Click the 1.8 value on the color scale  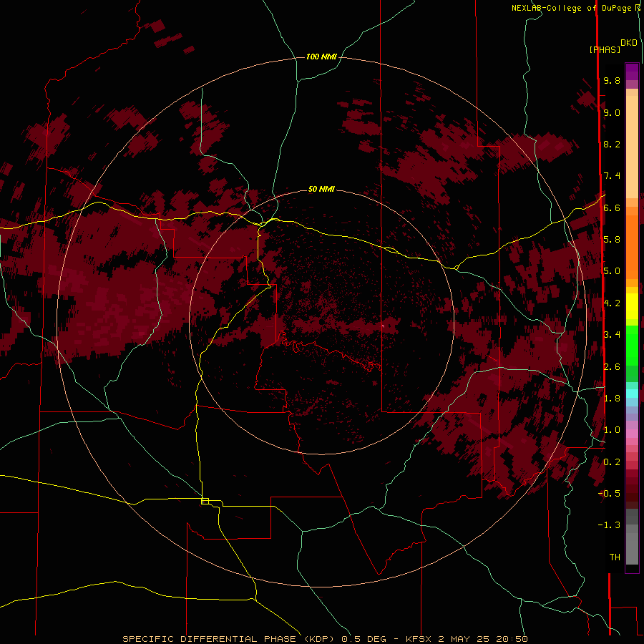pyautogui.click(x=612, y=399)
